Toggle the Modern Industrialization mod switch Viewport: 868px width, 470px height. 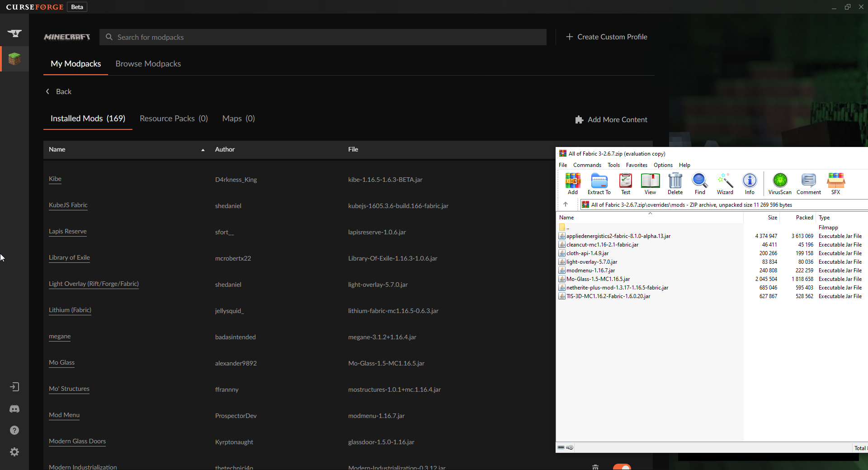point(622,467)
